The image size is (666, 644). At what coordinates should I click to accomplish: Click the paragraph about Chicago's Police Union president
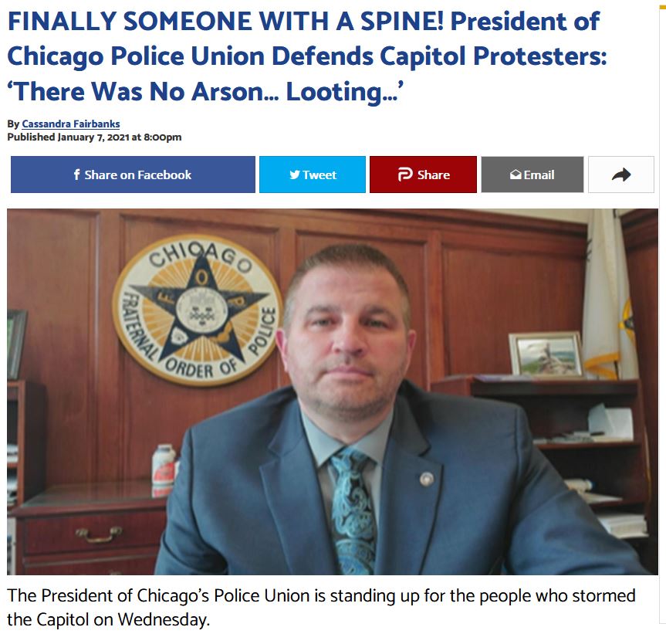pos(321,607)
